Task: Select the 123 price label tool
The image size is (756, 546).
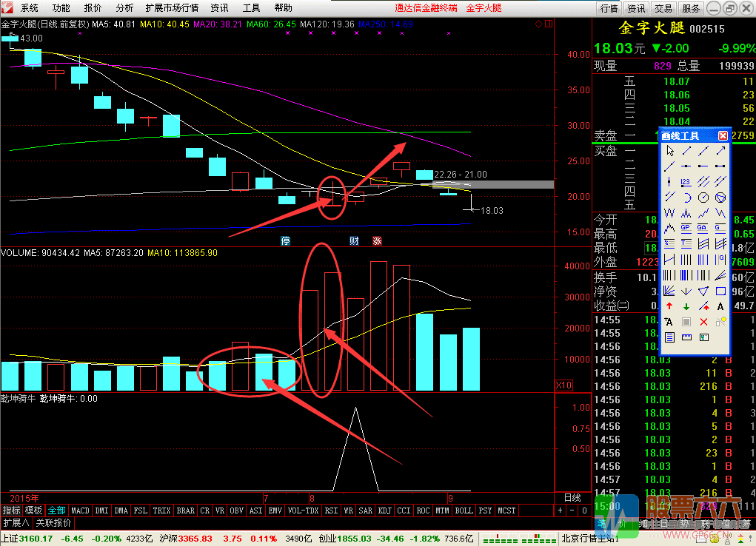Action: pyautogui.click(x=686, y=182)
